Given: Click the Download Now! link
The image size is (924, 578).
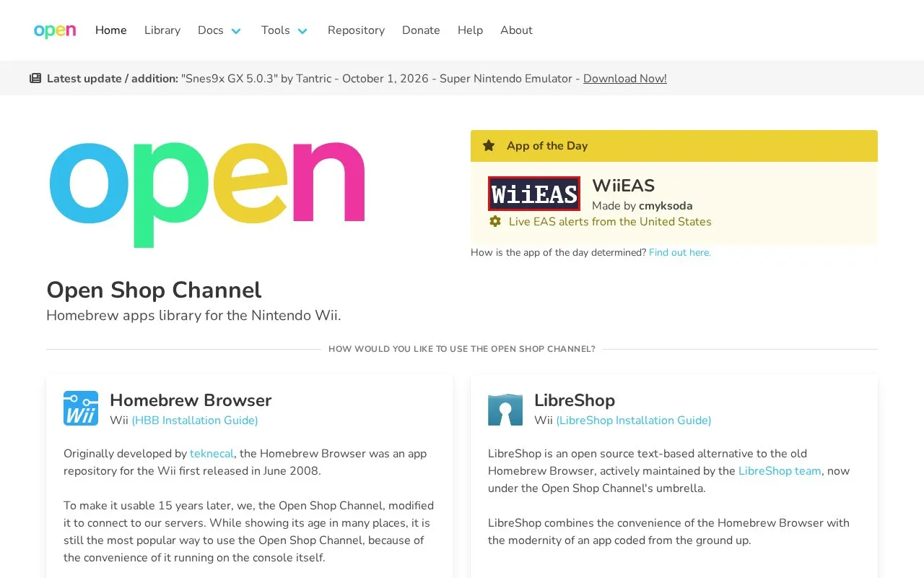Looking at the screenshot, I should (625, 79).
